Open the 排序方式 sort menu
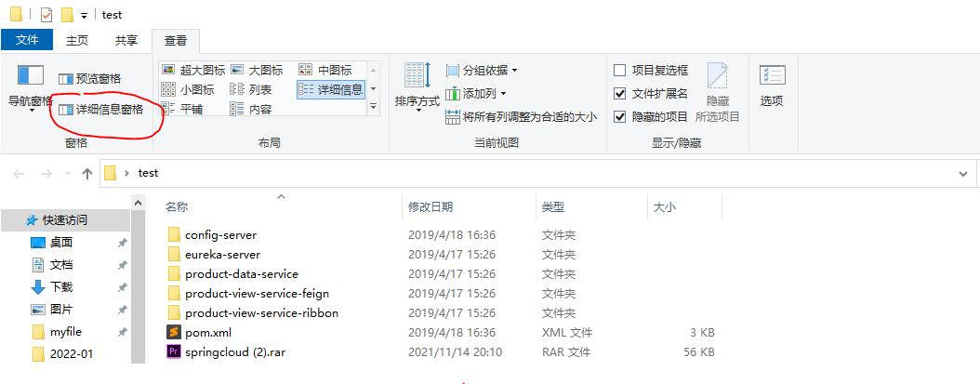980x384 pixels. 417,89
